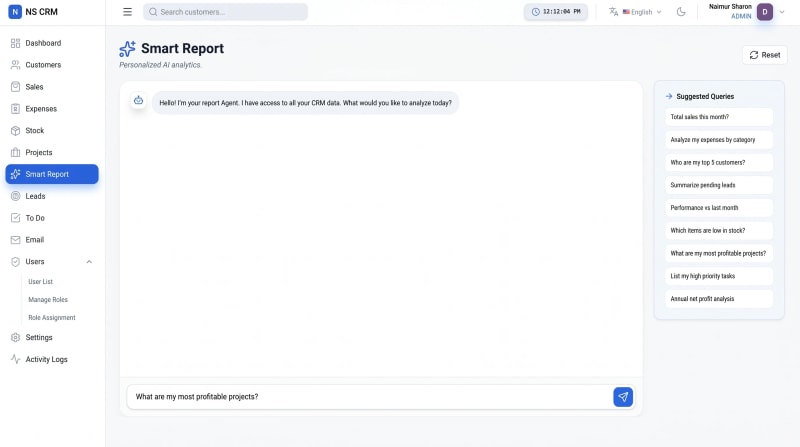The image size is (800, 447).
Task: Click the Leads target icon
Action: point(15,196)
